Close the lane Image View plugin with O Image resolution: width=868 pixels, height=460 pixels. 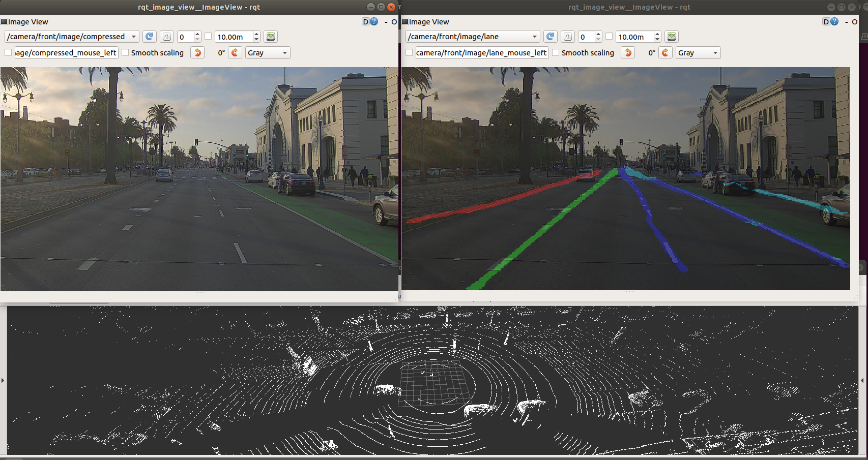click(x=855, y=22)
